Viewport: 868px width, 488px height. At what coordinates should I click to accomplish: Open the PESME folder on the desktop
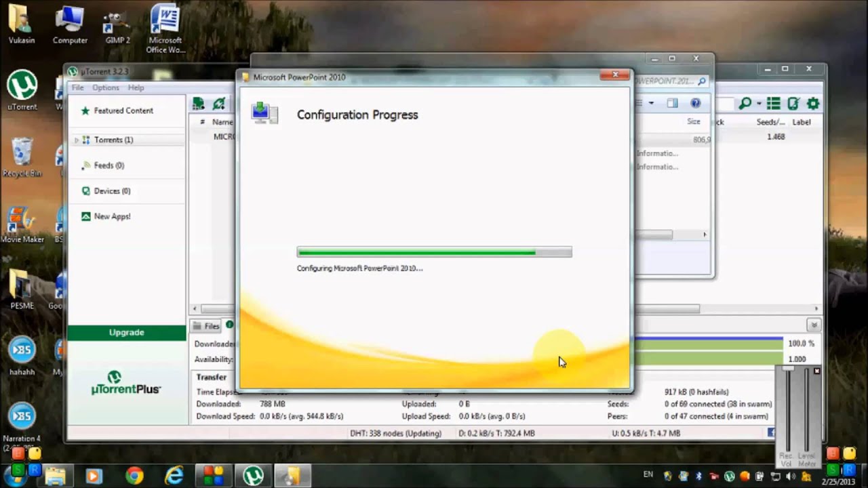[x=22, y=290]
